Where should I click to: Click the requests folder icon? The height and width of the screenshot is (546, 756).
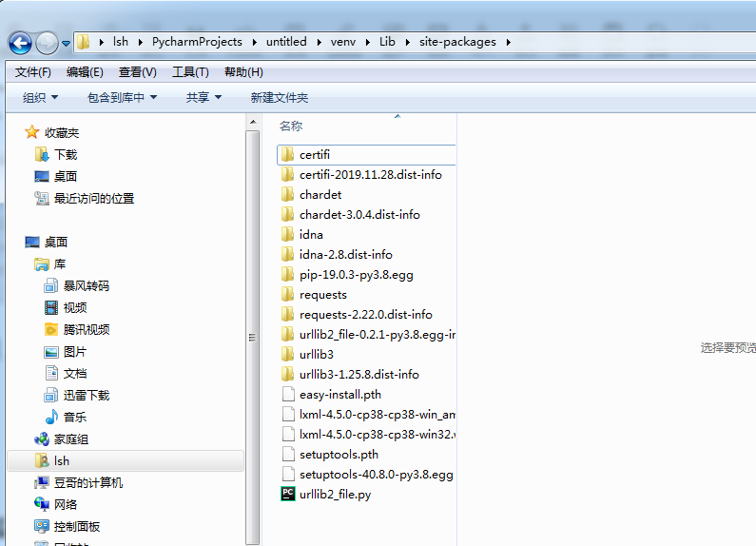pyautogui.click(x=287, y=295)
